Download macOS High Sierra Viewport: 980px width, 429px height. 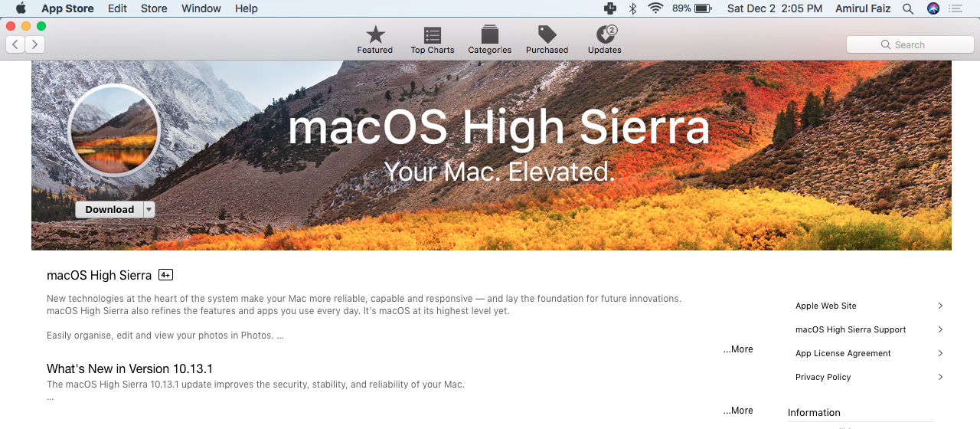[109, 209]
